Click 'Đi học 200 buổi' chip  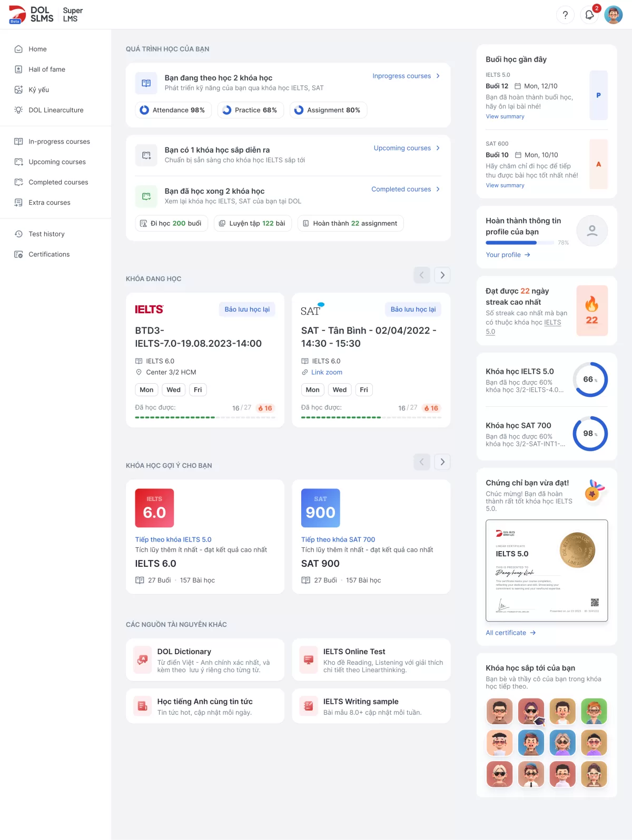click(x=172, y=223)
